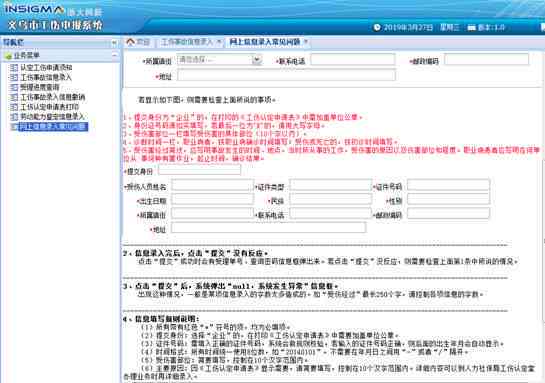Screen dimensions: 545x383
Task: Click the lower 邮政编码 field
Action: [448, 214]
